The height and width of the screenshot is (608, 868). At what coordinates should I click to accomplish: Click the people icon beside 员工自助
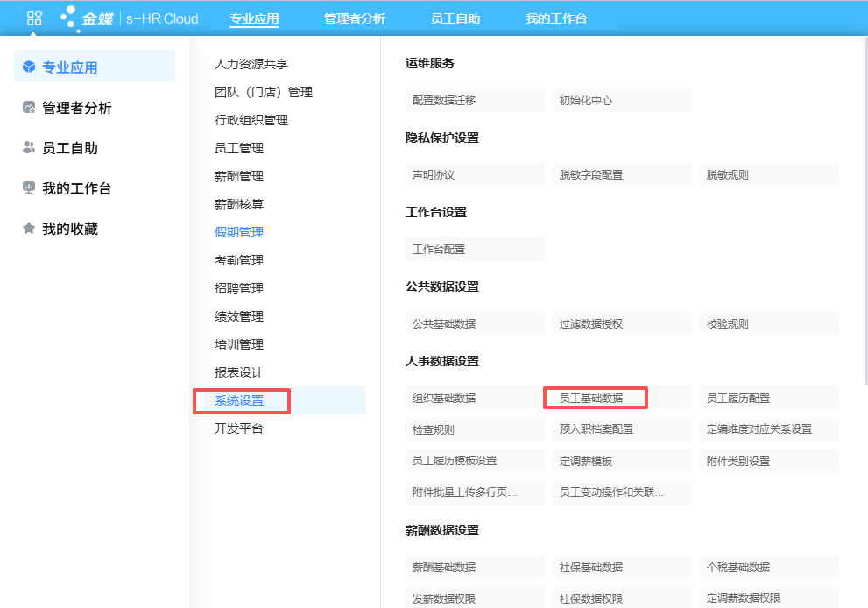point(29,148)
